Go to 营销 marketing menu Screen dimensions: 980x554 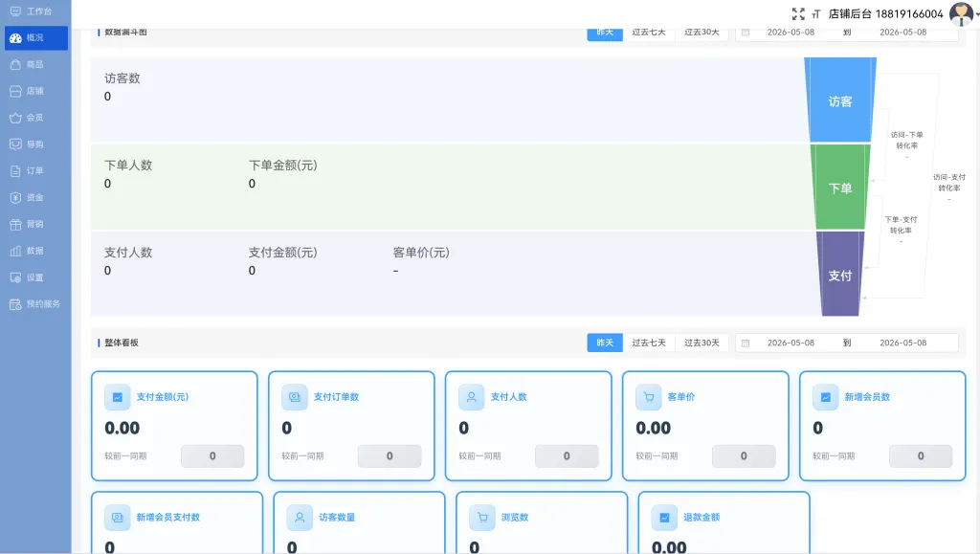tap(35, 224)
